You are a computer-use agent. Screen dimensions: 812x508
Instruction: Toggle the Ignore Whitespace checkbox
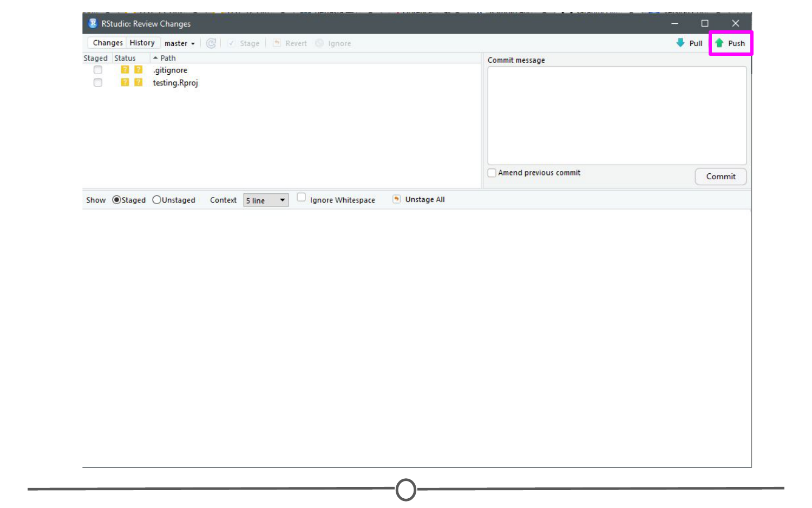coord(302,198)
